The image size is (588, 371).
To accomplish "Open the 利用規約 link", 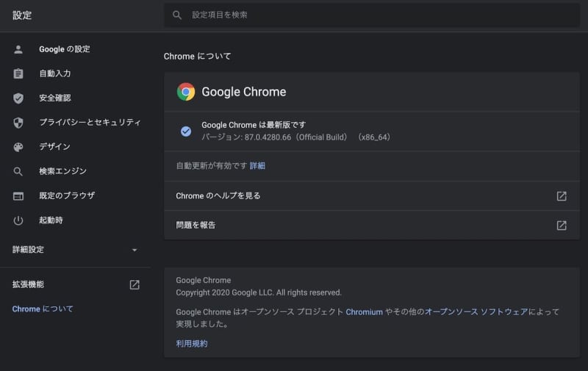I will 192,344.
